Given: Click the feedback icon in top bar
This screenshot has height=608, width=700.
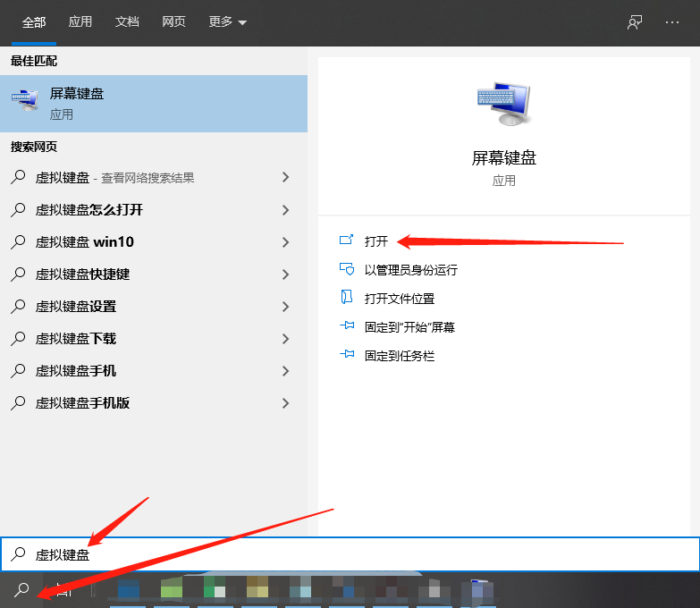Looking at the screenshot, I should [x=635, y=22].
